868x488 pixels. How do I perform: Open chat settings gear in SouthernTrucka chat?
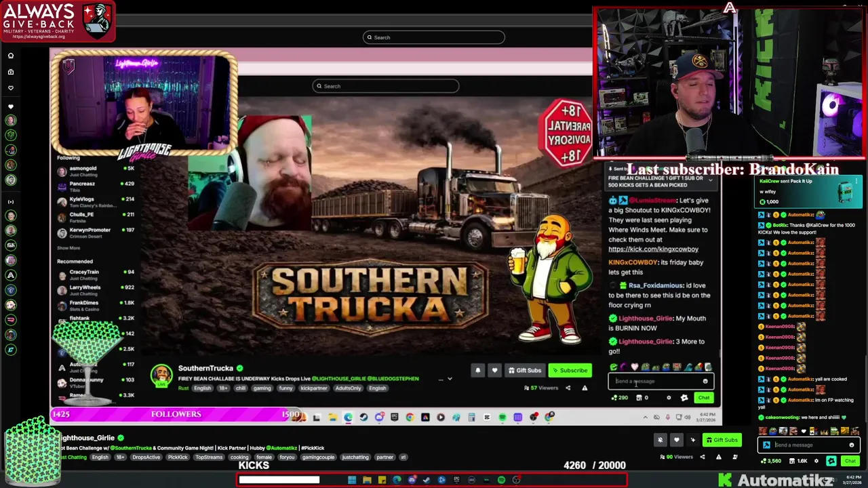669,398
